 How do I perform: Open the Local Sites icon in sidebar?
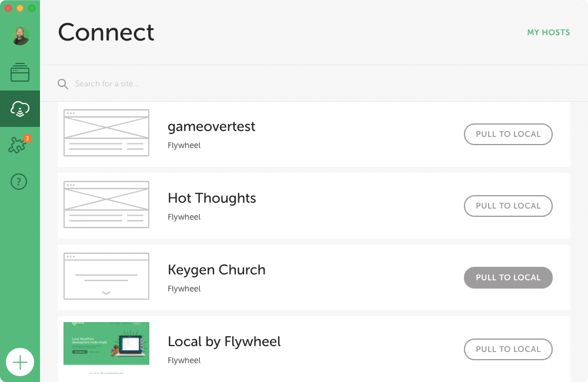click(20, 72)
